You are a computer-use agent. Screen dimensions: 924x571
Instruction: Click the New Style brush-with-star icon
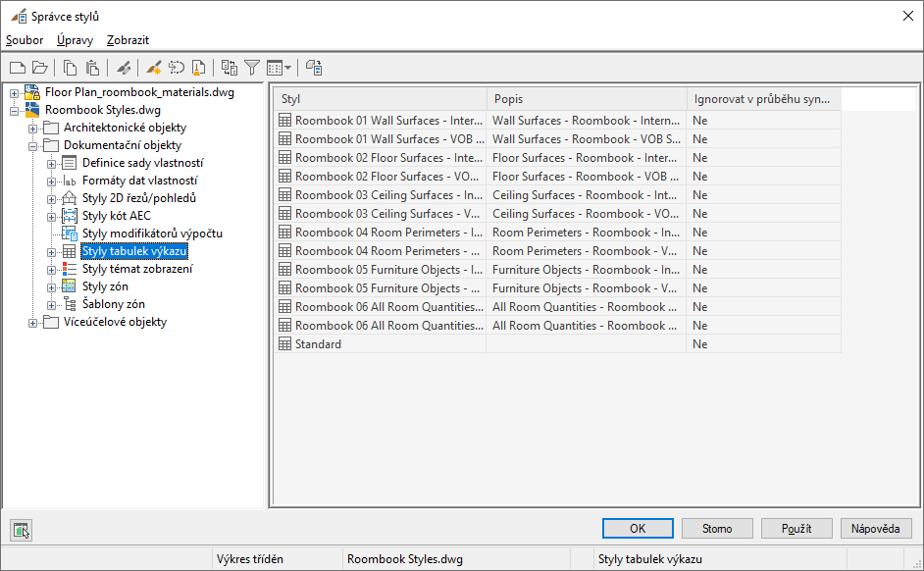(154, 68)
